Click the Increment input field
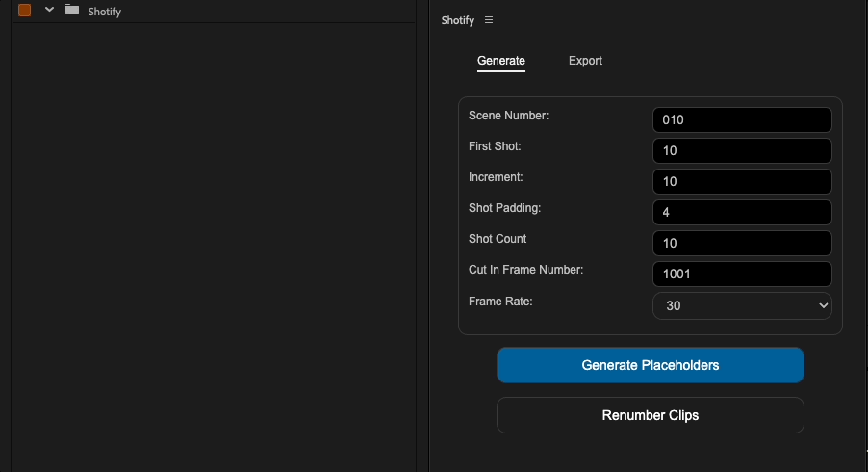The image size is (868, 472). click(x=742, y=181)
